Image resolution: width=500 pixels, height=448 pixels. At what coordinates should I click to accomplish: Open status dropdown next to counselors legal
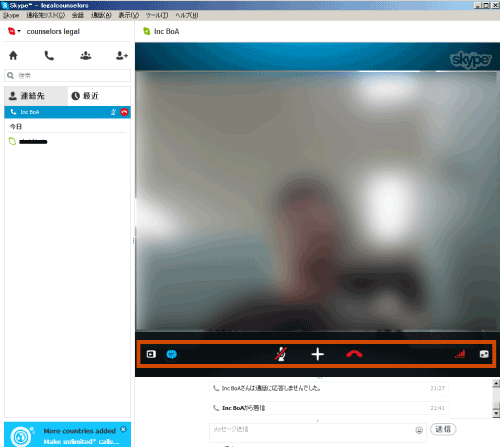[x=14, y=31]
